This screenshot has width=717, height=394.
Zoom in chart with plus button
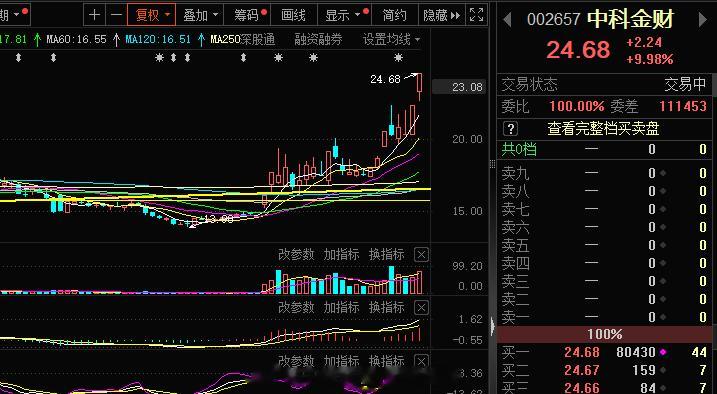94,15
